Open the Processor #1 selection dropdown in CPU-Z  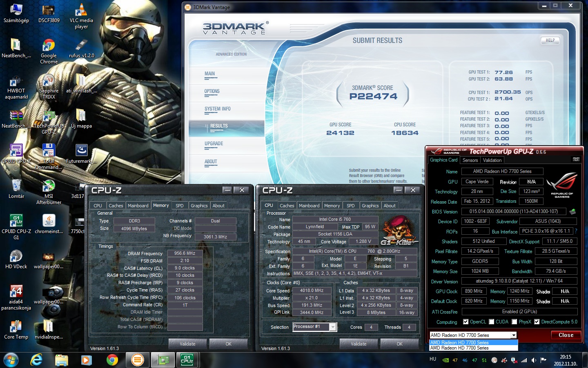333,327
